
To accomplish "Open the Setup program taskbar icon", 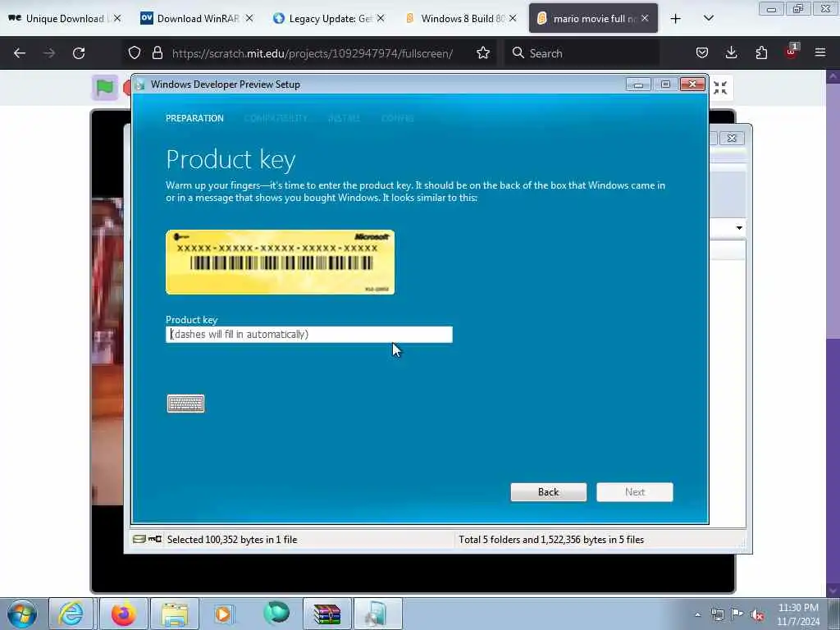I will click(x=377, y=614).
